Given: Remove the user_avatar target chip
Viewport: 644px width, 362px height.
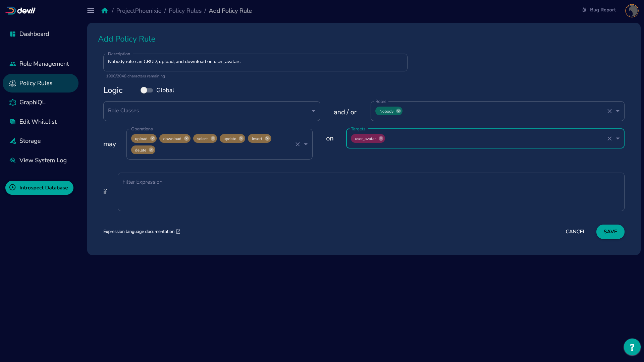Looking at the screenshot, I should coord(381,138).
